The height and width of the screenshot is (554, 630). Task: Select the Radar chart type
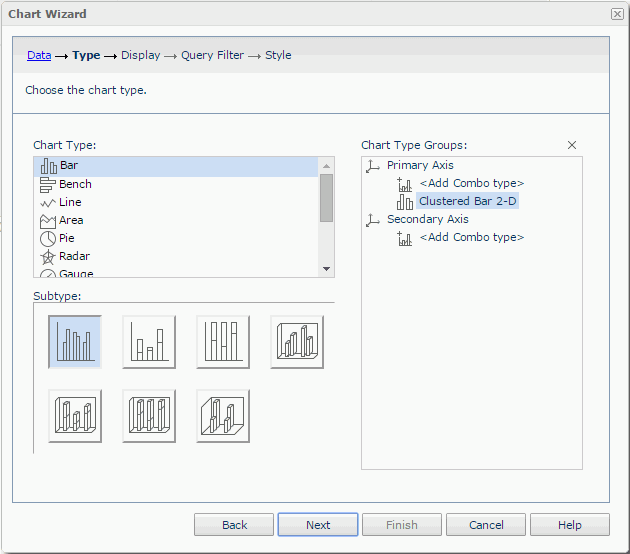click(x=176, y=256)
